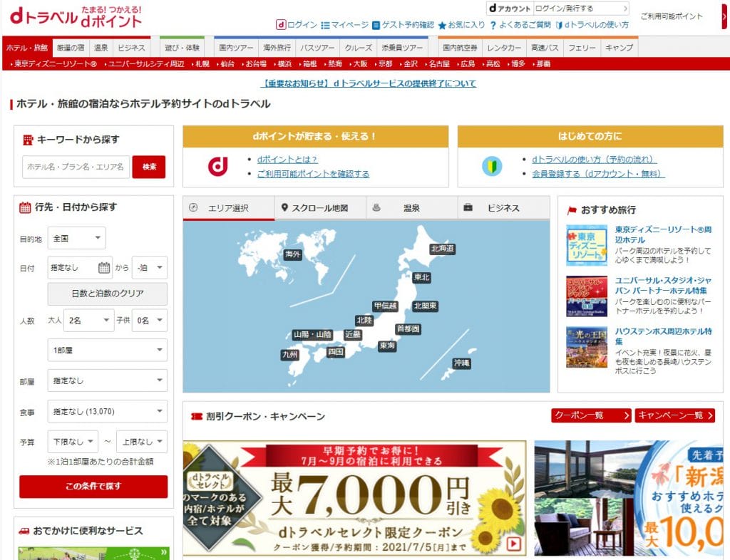Click the hotel name keyword input field
730x560 pixels.
75,167
